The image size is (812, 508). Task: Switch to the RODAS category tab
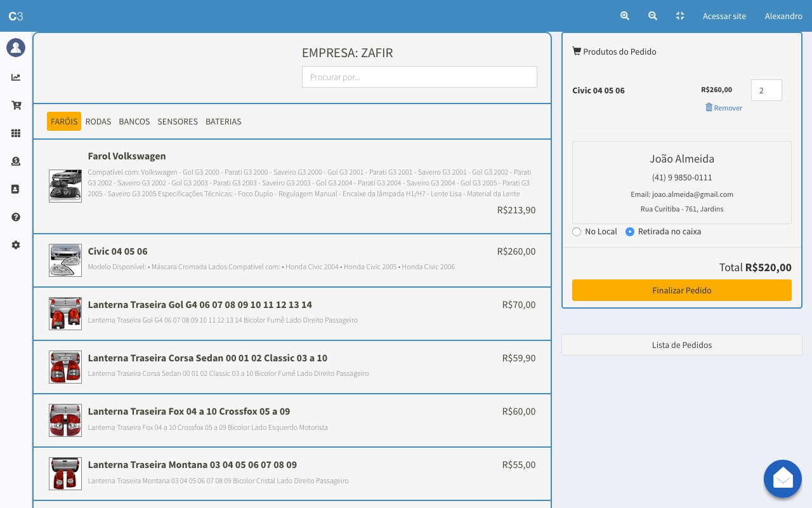click(x=98, y=121)
